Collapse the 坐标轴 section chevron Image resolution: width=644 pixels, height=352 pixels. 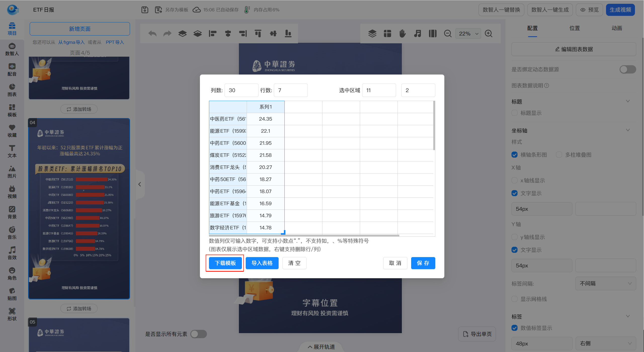click(628, 130)
